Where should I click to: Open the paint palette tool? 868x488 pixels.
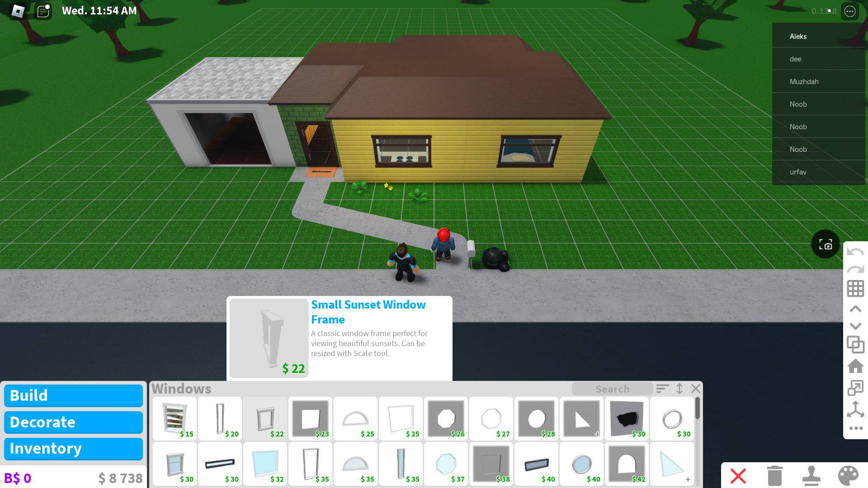click(848, 476)
